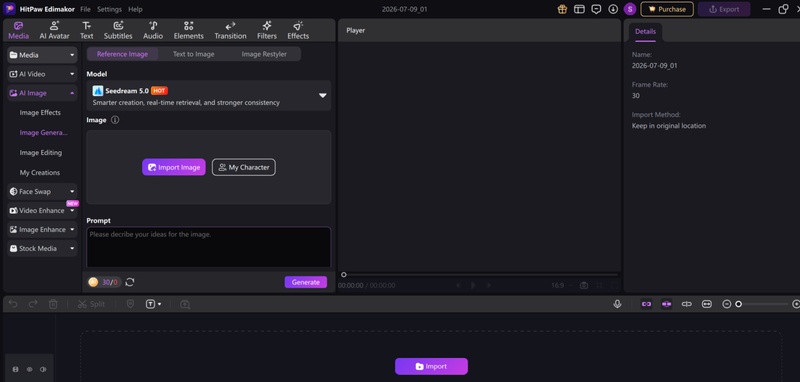The width and height of the screenshot is (800, 382).
Task: Open the Filters tab
Action: pos(267,30)
